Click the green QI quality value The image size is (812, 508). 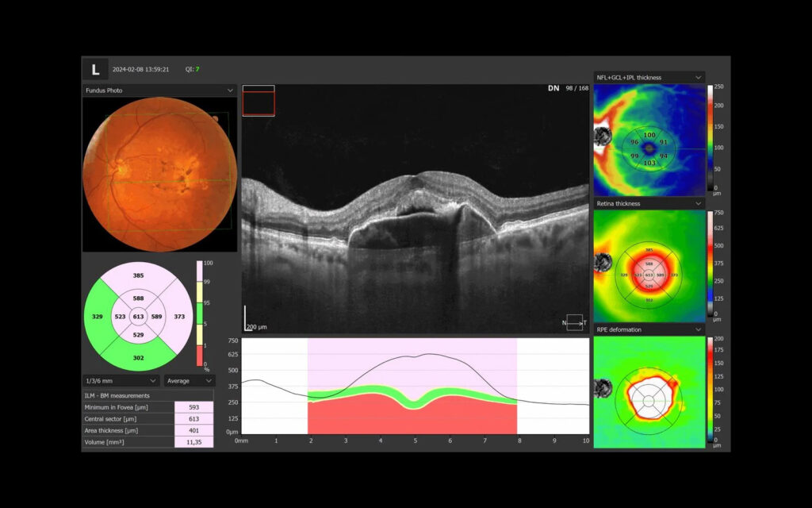point(197,70)
